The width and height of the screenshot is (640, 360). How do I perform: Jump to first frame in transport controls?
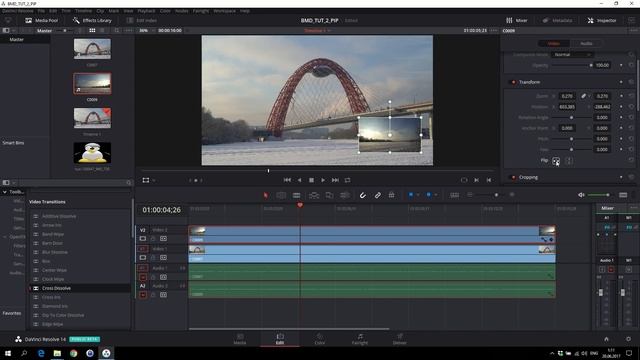pyautogui.click(x=287, y=180)
